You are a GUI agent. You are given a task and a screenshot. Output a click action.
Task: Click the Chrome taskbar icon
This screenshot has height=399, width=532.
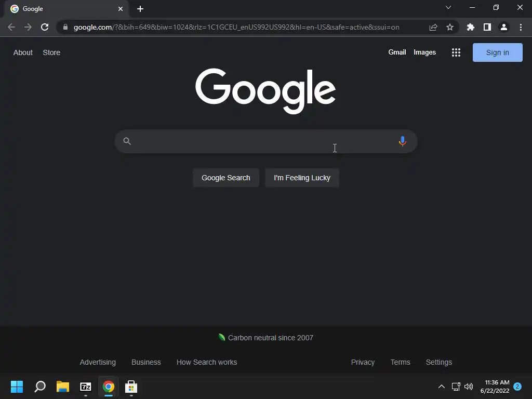[x=109, y=387]
